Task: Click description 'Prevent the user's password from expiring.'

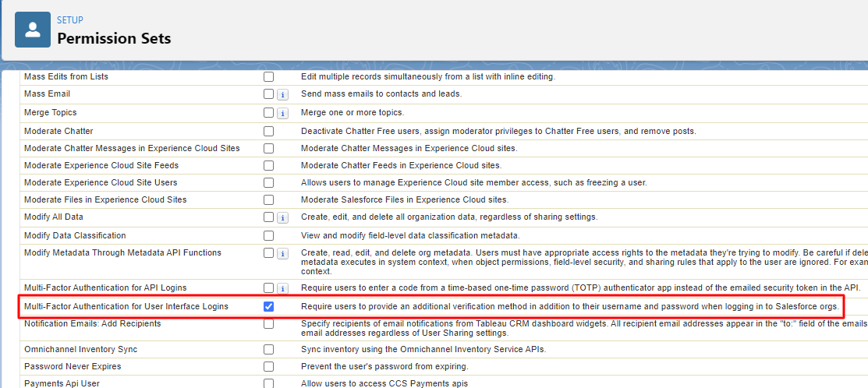Action: click(384, 366)
